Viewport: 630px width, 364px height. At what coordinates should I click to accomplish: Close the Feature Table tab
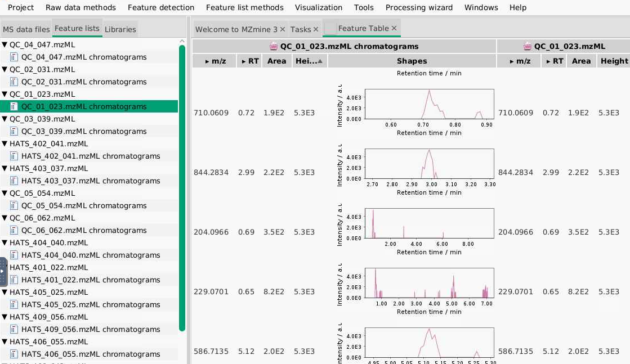click(x=394, y=28)
